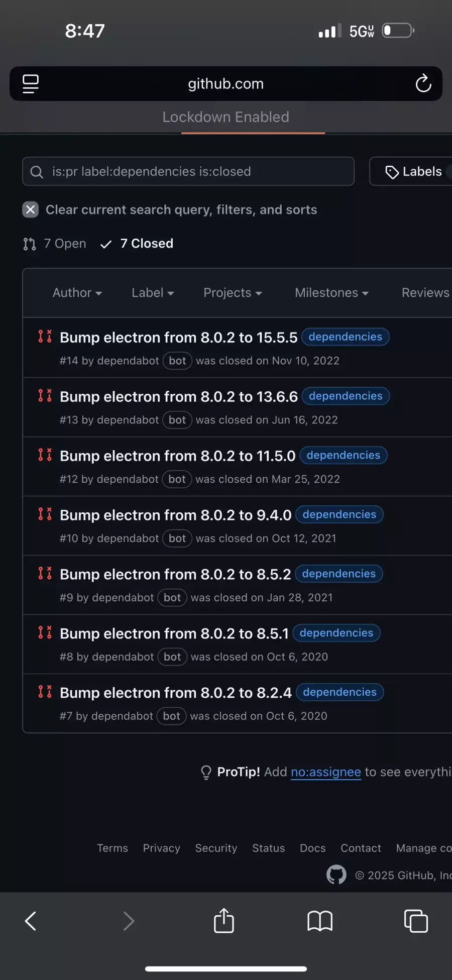Open the Security footer link

(216, 848)
